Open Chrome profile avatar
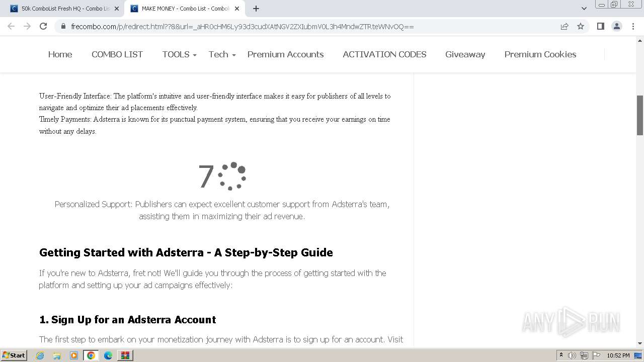Screen dimensions: 644x362 pyautogui.click(x=616, y=26)
